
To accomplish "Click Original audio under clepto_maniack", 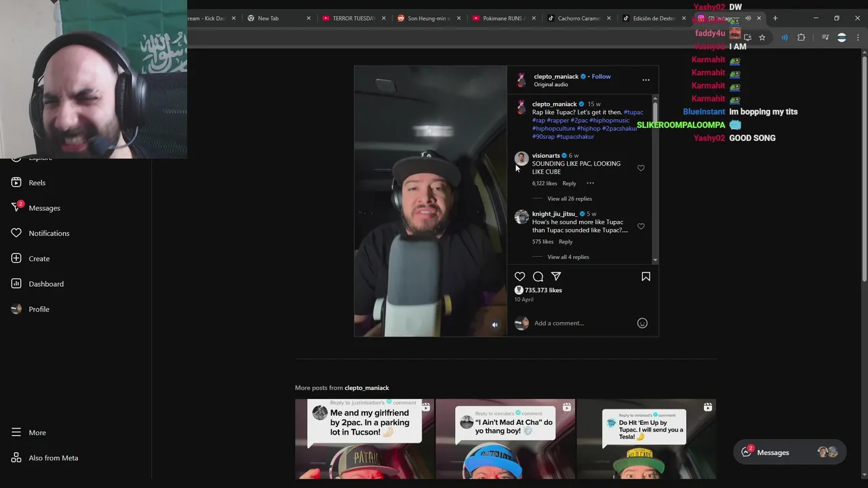I will [551, 85].
